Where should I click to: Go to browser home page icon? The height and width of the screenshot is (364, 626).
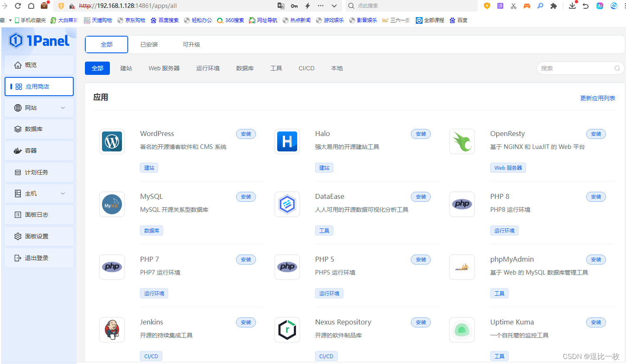31,6
